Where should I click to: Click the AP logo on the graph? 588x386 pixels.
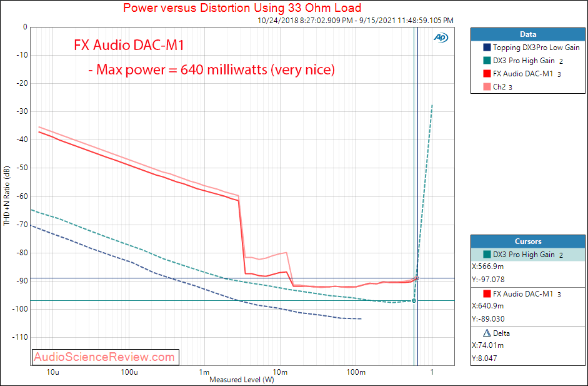coord(441,37)
